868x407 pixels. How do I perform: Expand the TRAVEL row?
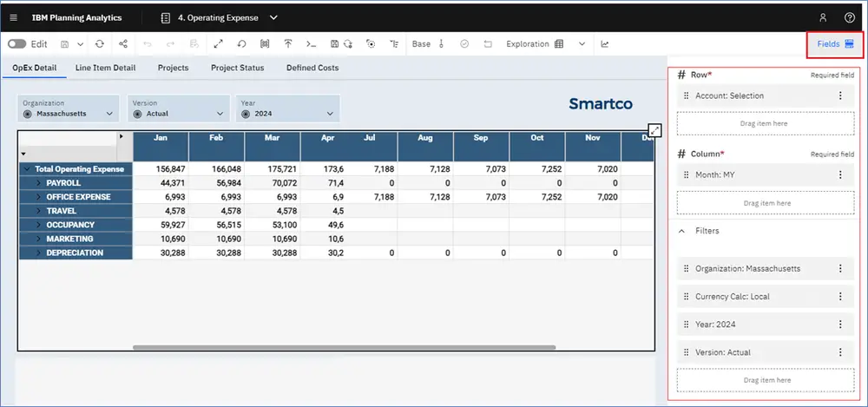pyautogui.click(x=39, y=211)
